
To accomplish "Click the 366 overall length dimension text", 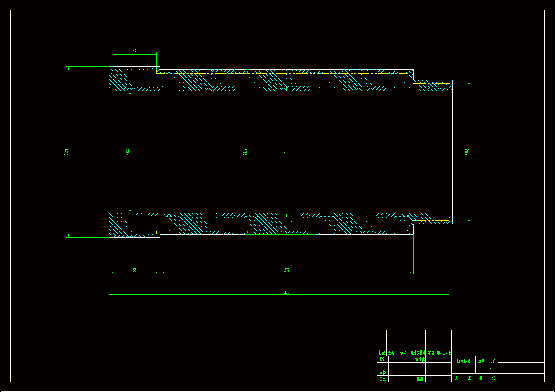I will pyautogui.click(x=286, y=292).
